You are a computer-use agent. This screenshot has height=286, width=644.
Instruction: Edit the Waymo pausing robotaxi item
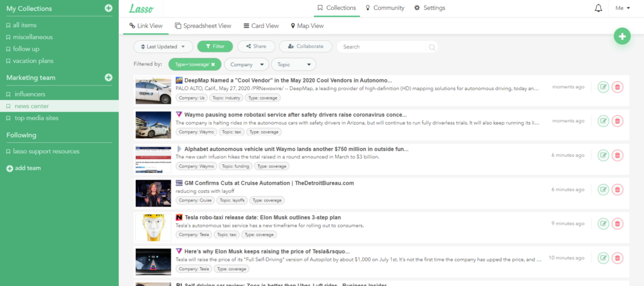(603, 121)
